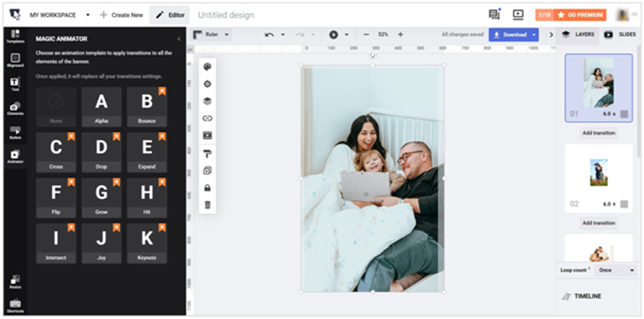Image resolution: width=644 pixels, height=319 pixels.
Task: Click the link chain icon
Action: 208,118
